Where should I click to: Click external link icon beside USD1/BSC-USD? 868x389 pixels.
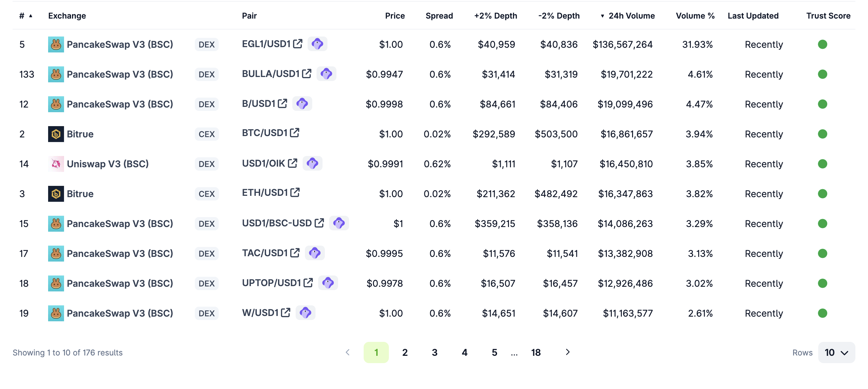(x=319, y=223)
